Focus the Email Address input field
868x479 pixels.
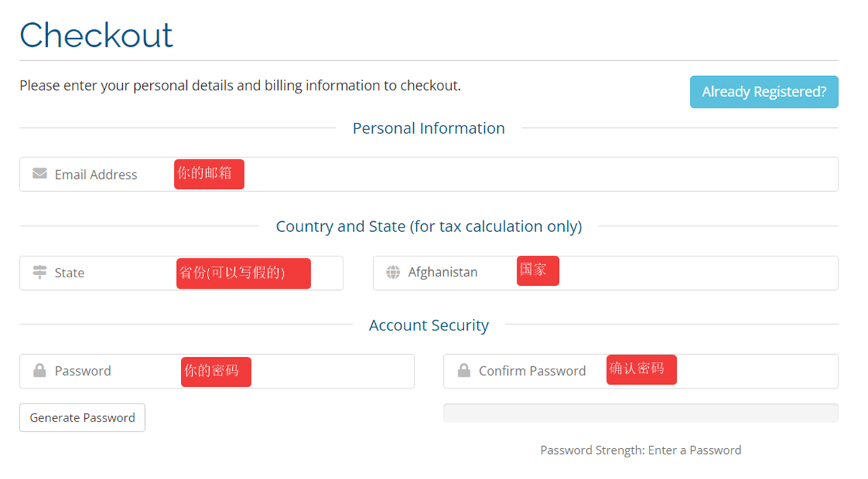[503, 175]
